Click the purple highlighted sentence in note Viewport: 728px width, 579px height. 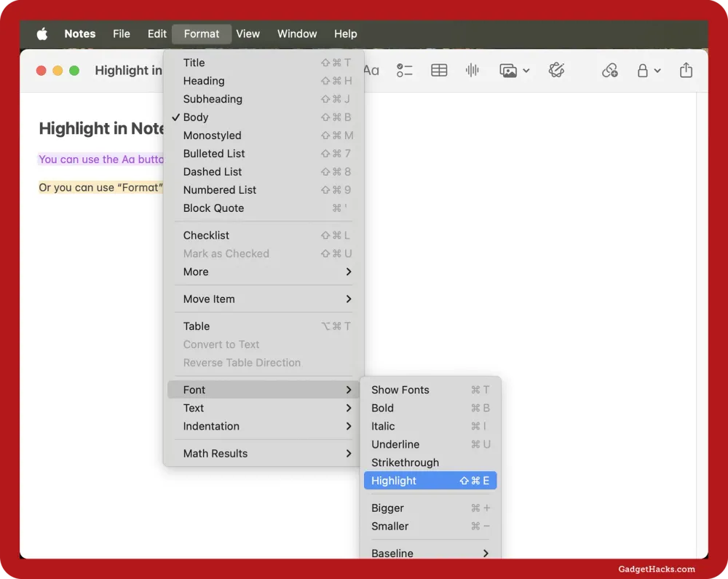pyautogui.click(x=100, y=159)
